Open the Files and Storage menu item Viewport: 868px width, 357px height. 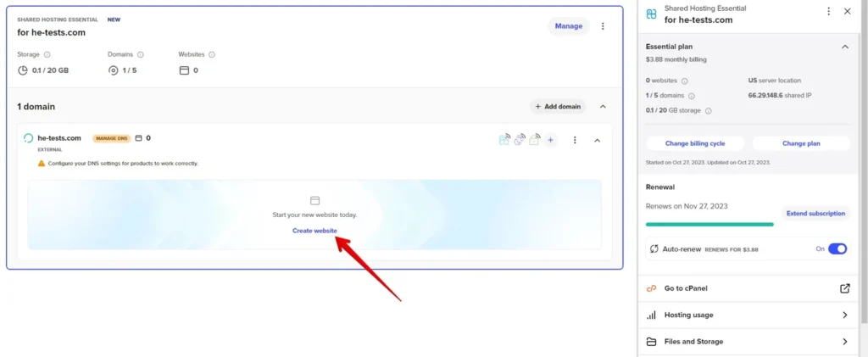[748, 342]
